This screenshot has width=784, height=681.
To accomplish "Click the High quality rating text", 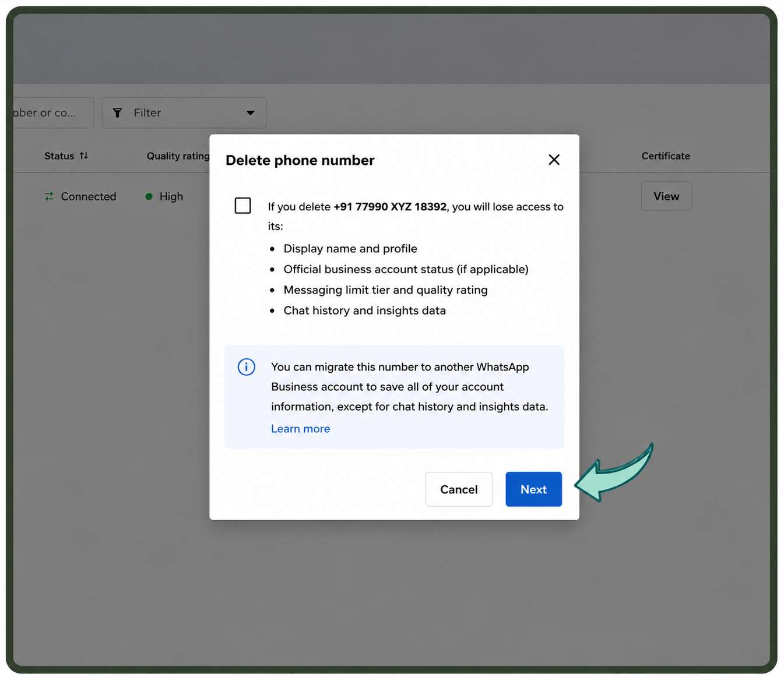I will [x=171, y=196].
